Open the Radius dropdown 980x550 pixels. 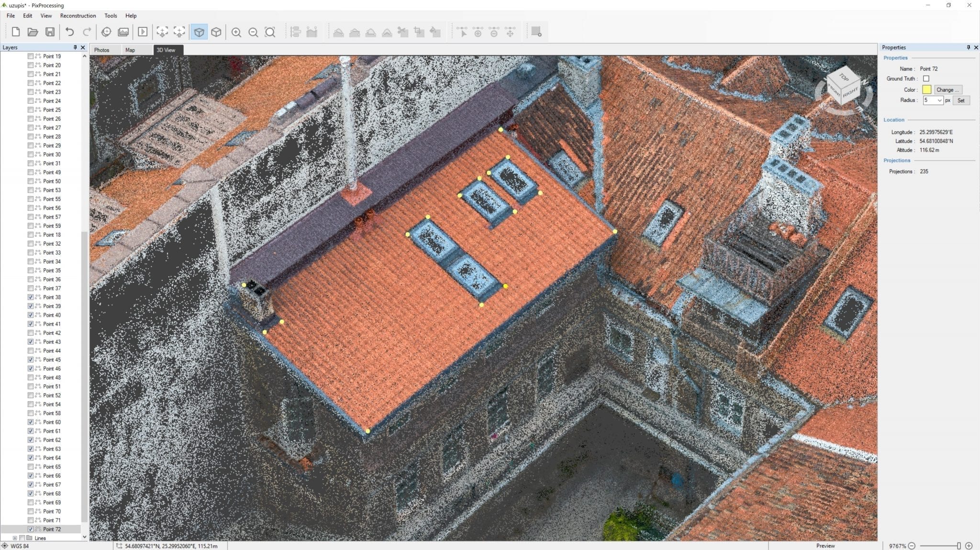click(933, 100)
